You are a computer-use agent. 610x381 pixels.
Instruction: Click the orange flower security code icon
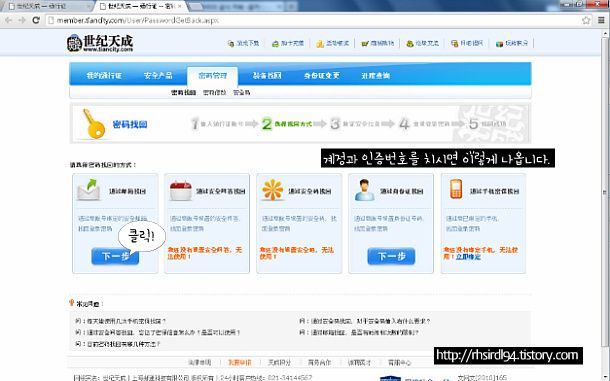coord(273,190)
